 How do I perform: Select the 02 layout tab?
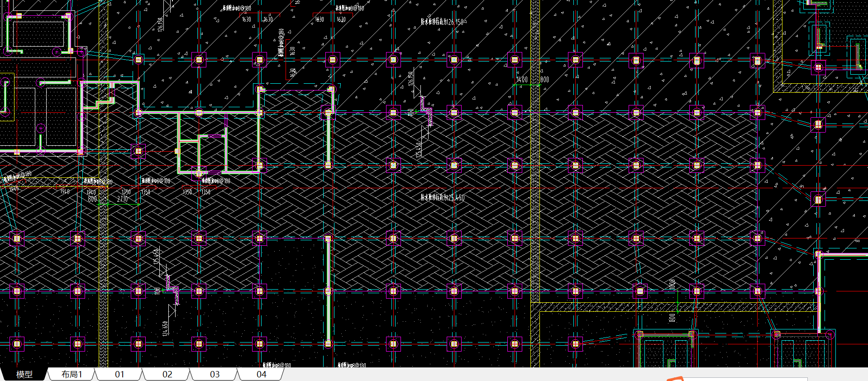coord(167,374)
